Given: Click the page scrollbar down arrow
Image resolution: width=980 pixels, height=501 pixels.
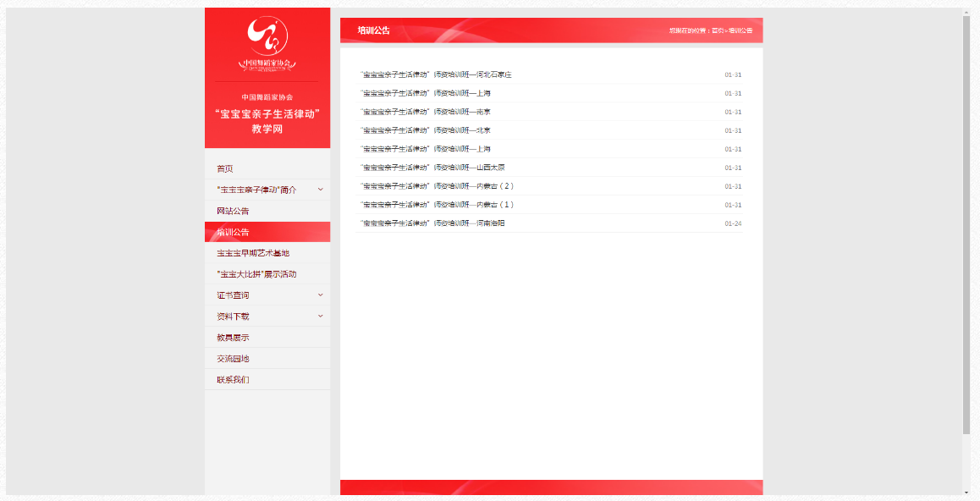Looking at the screenshot, I should [966, 492].
